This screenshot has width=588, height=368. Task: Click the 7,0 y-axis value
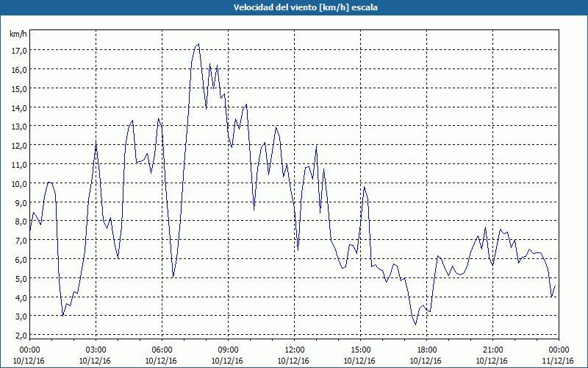point(21,241)
